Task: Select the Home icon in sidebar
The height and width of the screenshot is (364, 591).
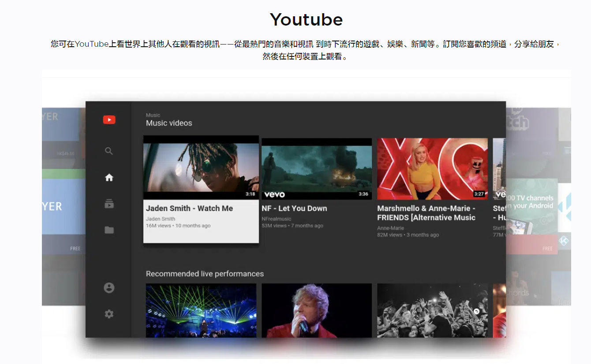Action: tap(109, 178)
